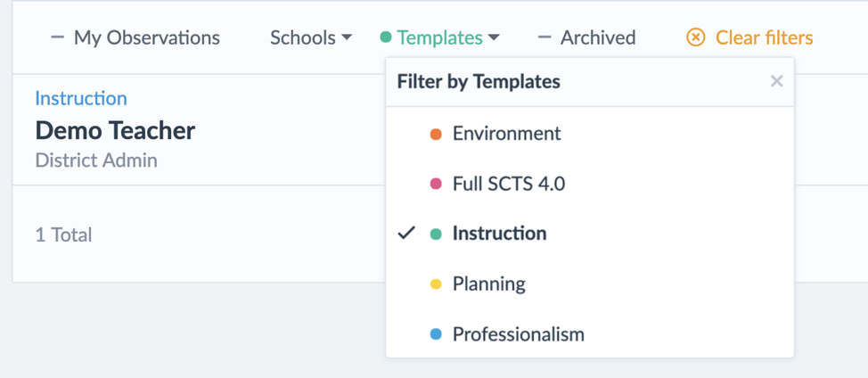The height and width of the screenshot is (378, 868).
Task: Choose the Planning template option
Action: point(488,283)
